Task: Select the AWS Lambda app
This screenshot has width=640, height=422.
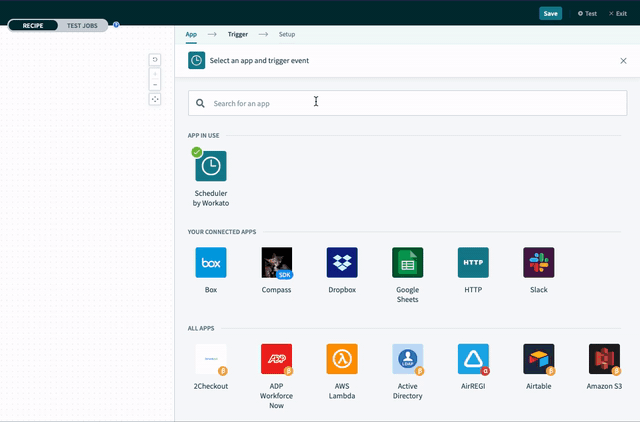Action: 342,359
